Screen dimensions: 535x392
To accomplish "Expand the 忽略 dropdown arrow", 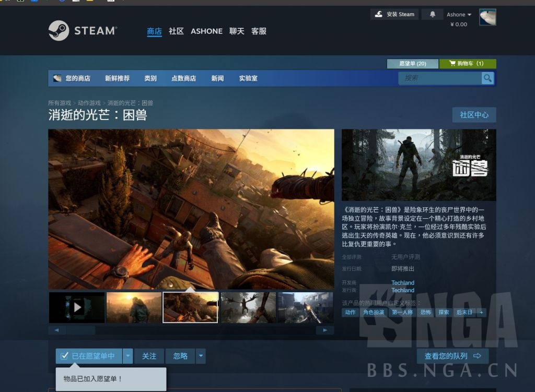I will pos(201,356).
